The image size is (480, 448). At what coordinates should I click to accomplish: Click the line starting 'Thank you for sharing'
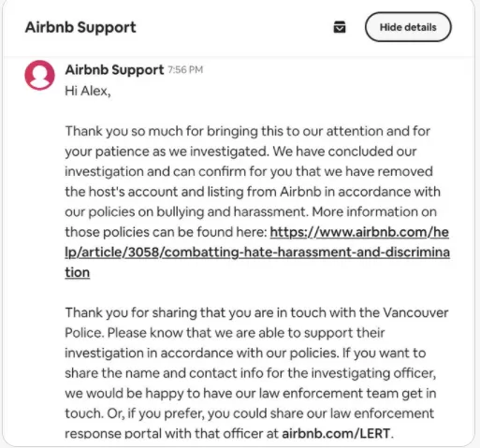coord(256,312)
